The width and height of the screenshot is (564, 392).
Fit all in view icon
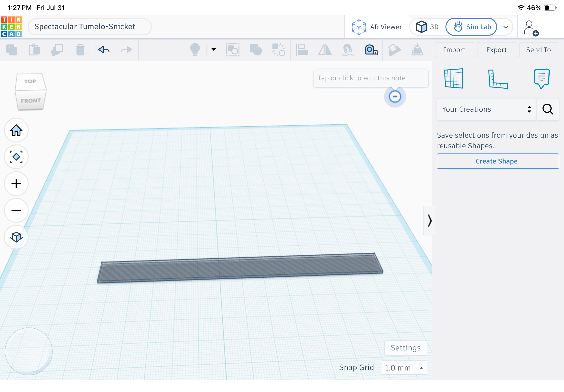pyautogui.click(x=16, y=157)
